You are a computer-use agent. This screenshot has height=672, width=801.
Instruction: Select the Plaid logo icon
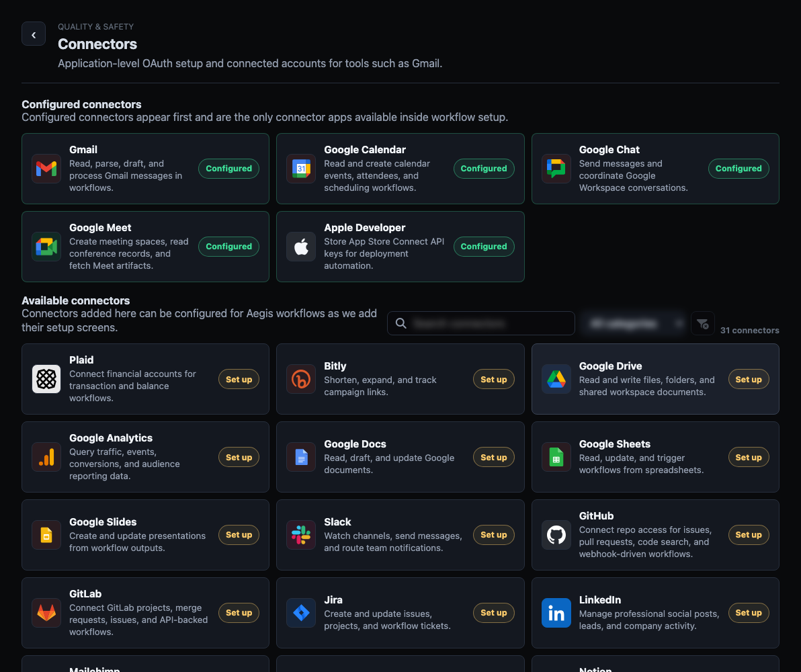[46, 379]
